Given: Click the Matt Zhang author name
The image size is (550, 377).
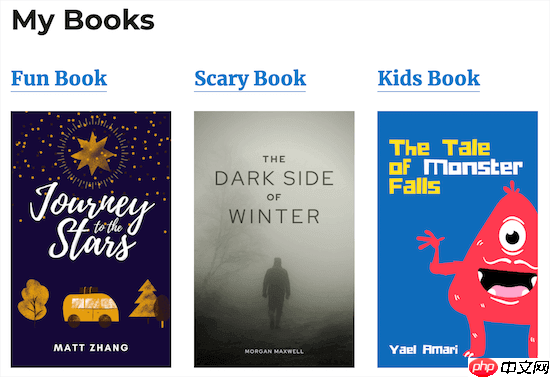Looking at the screenshot, I should coord(91,348).
